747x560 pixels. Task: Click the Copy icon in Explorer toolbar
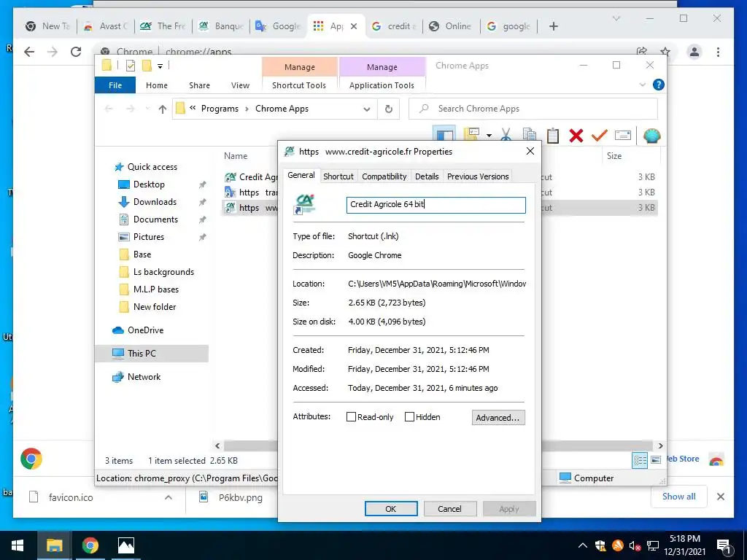pyautogui.click(x=530, y=136)
